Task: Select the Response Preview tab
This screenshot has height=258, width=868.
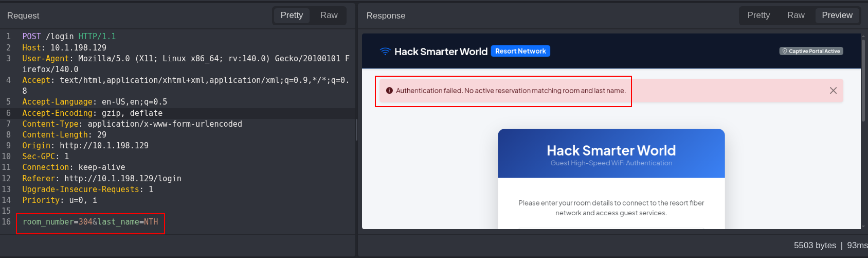Action: pos(837,15)
